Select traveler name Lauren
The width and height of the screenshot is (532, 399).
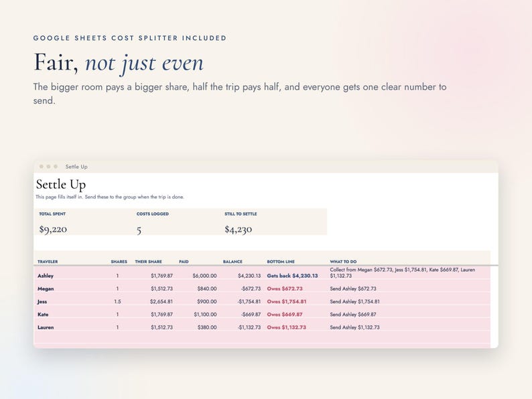click(46, 327)
